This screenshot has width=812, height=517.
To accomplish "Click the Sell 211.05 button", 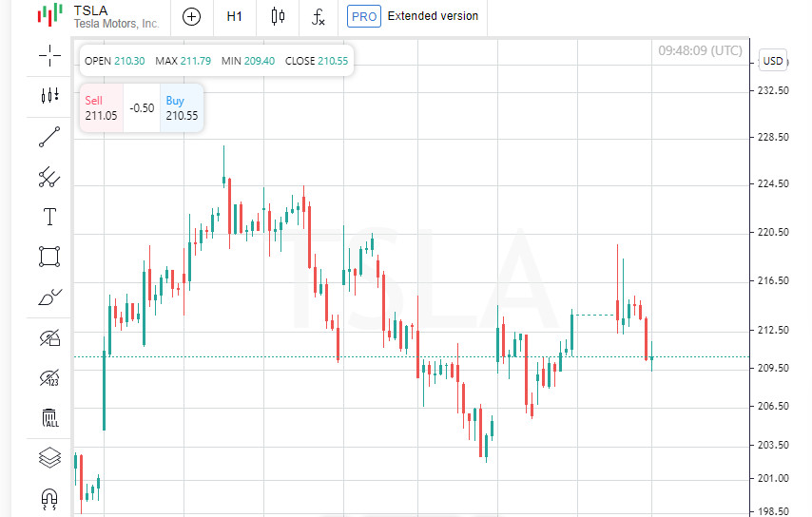I will point(102,108).
